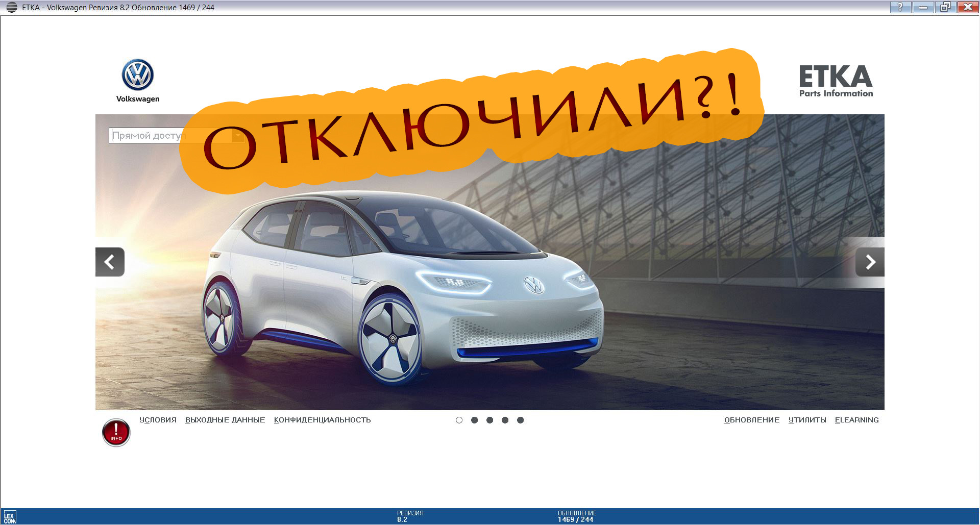
Task: Open the help question mark button
Action: [900, 7]
